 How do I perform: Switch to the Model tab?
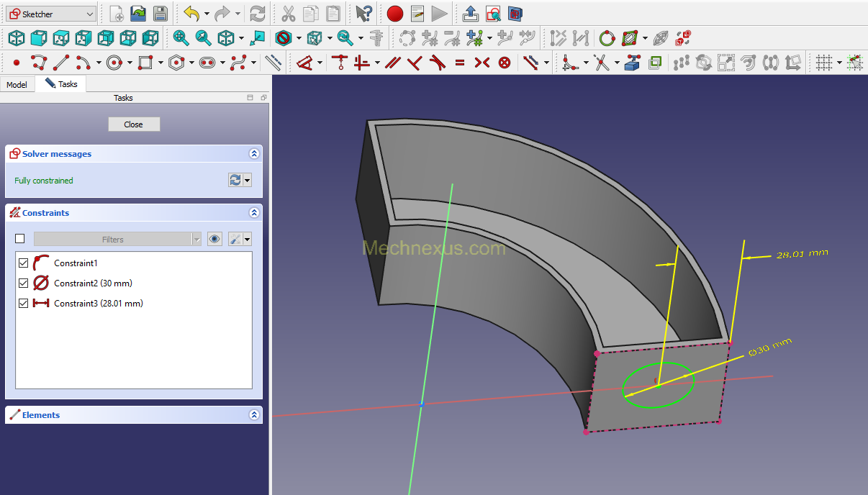tap(17, 85)
